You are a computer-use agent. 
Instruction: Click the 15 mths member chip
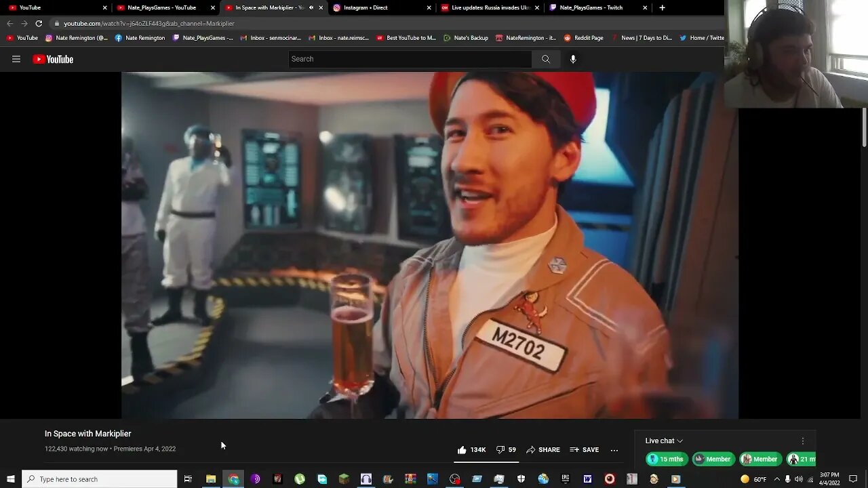(667, 459)
